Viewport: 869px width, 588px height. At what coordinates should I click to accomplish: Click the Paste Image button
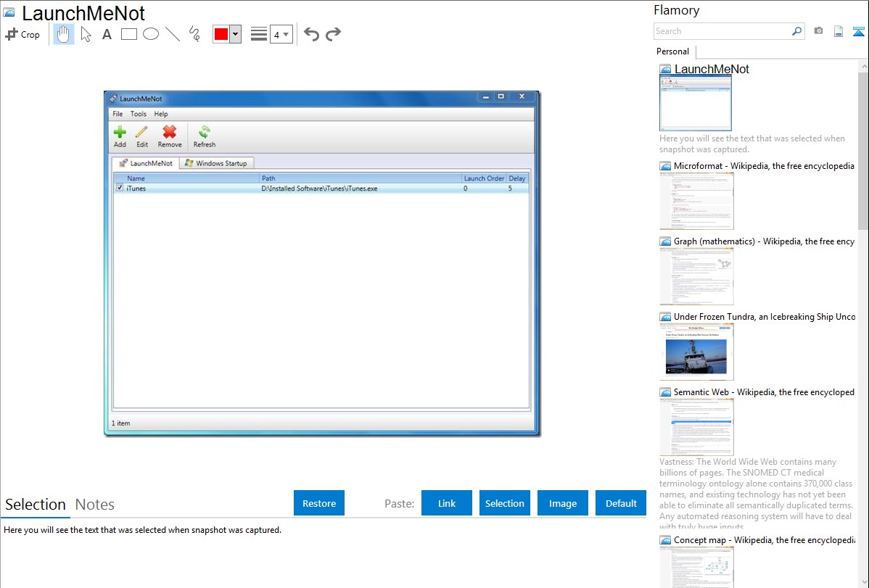coord(563,503)
